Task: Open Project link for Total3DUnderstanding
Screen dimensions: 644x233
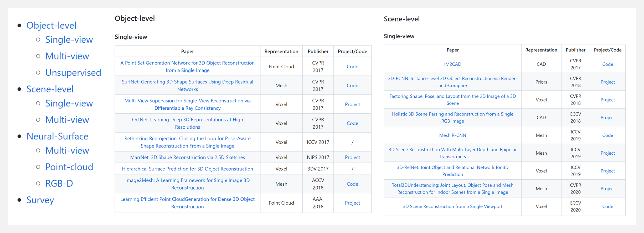Action: [607, 189]
